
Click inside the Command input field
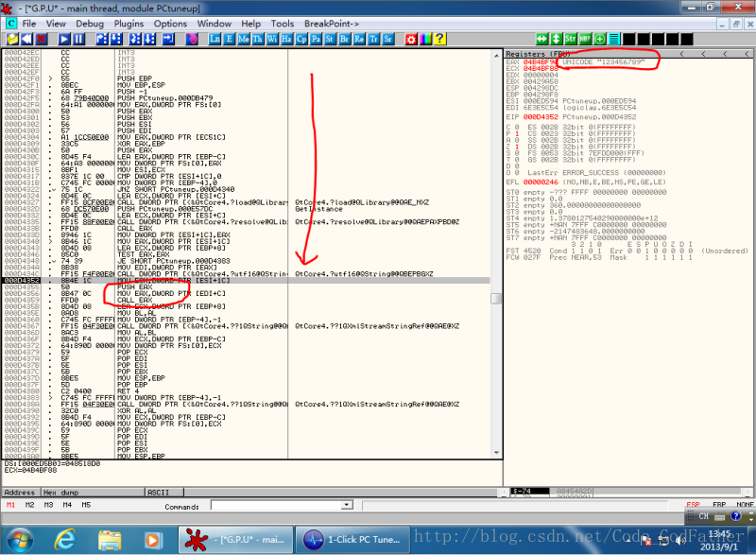(x=277, y=505)
